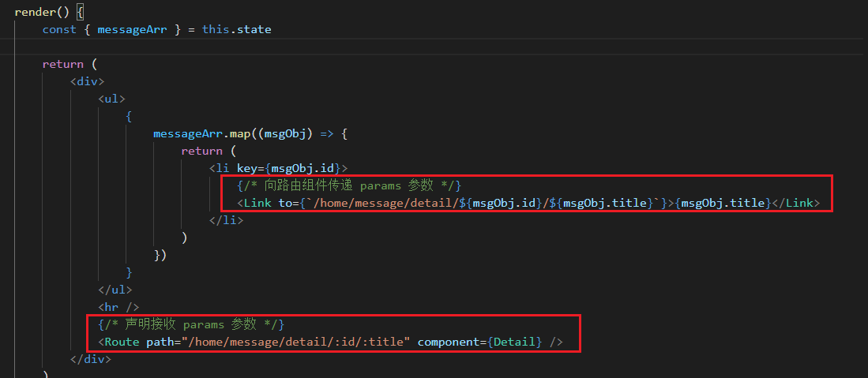Click the '/home/message/detail/' template string in Link
The width and height of the screenshot is (868, 378).
(x=385, y=203)
